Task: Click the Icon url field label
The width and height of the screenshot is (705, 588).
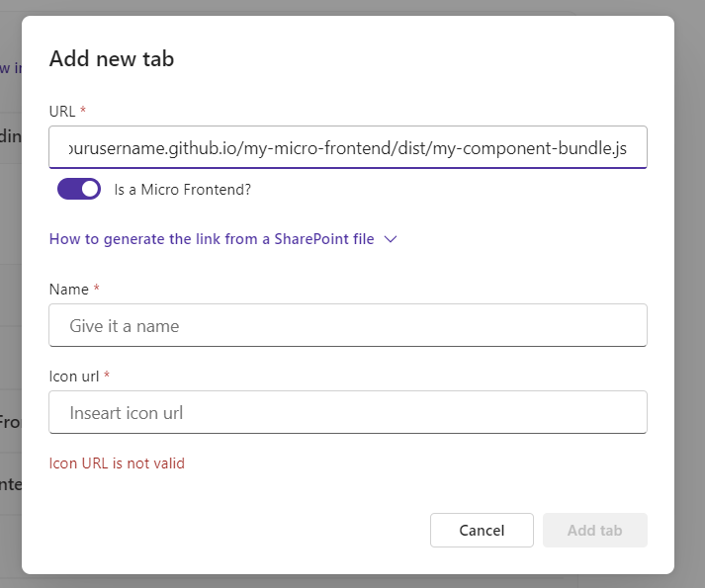Action: point(74,377)
